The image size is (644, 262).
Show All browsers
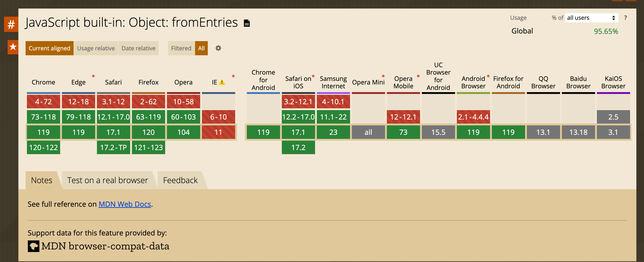tap(201, 48)
